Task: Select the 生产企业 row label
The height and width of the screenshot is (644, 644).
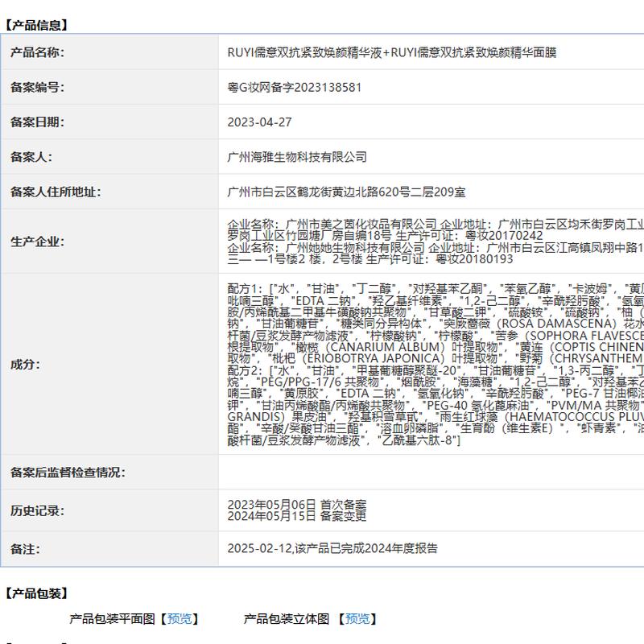Action: tap(37, 241)
